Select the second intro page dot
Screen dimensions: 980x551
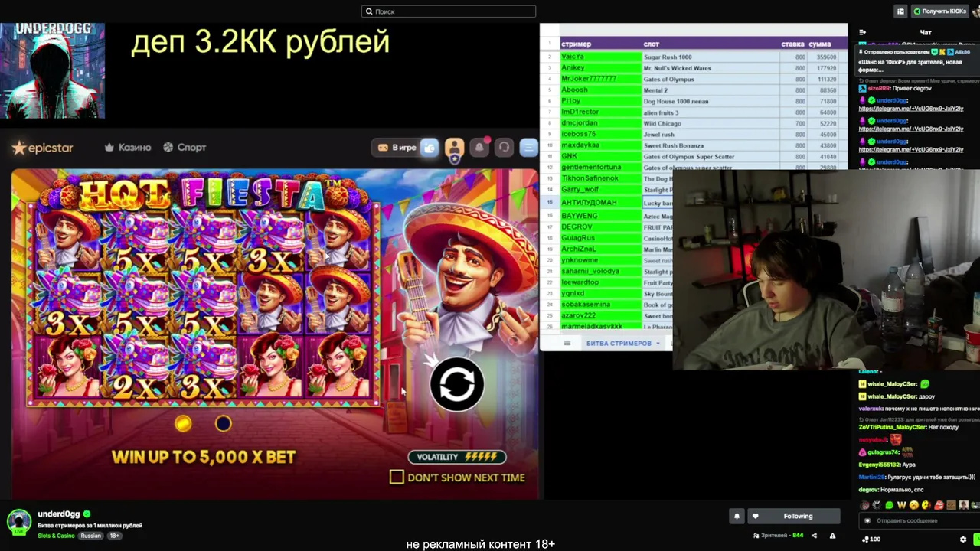pos(223,423)
